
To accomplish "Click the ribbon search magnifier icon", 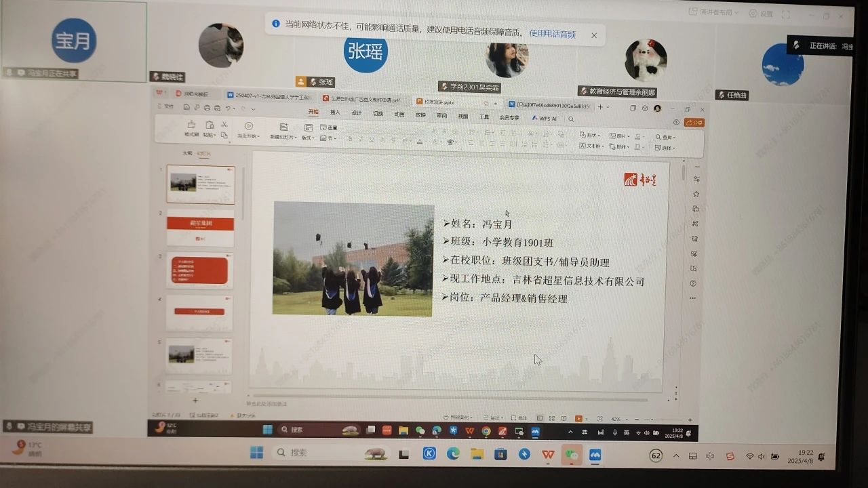I will [571, 119].
